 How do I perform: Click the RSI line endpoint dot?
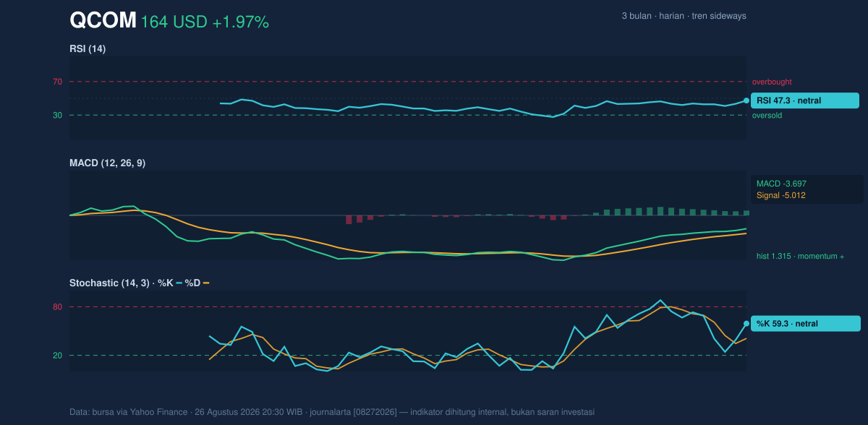tap(746, 100)
